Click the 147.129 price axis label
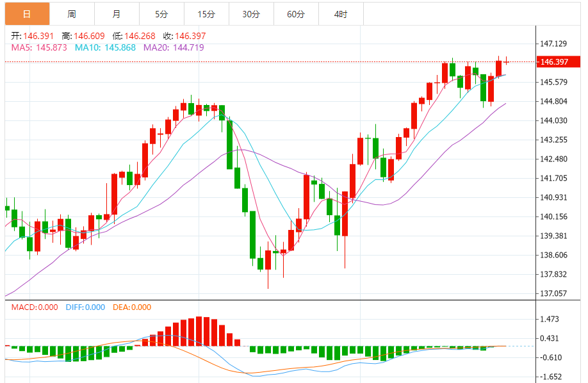Image resolution: width=588 pixels, height=383 pixels. [x=553, y=44]
